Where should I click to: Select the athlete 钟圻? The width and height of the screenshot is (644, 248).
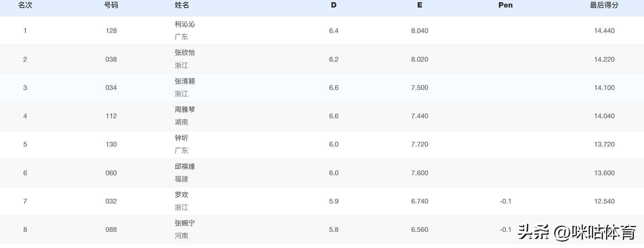click(x=181, y=138)
